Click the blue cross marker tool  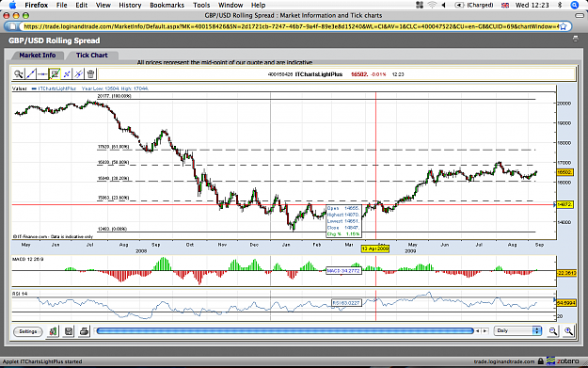pos(67,74)
